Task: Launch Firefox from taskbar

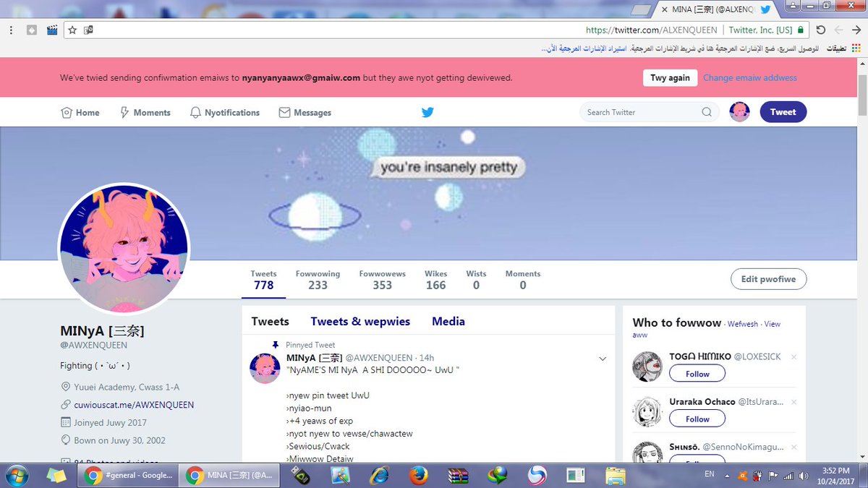Action: 418,475
